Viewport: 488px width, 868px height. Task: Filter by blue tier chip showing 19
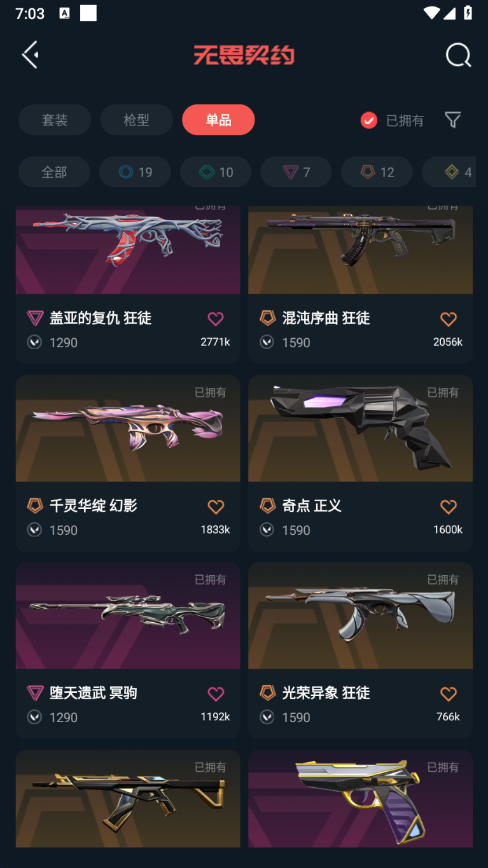click(x=135, y=172)
